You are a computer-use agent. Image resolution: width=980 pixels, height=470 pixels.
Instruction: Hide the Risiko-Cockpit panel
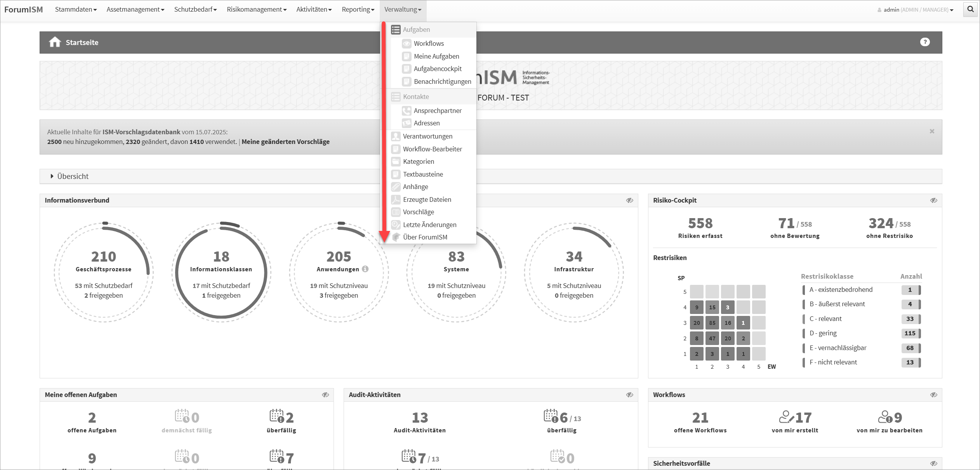tap(933, 200)
